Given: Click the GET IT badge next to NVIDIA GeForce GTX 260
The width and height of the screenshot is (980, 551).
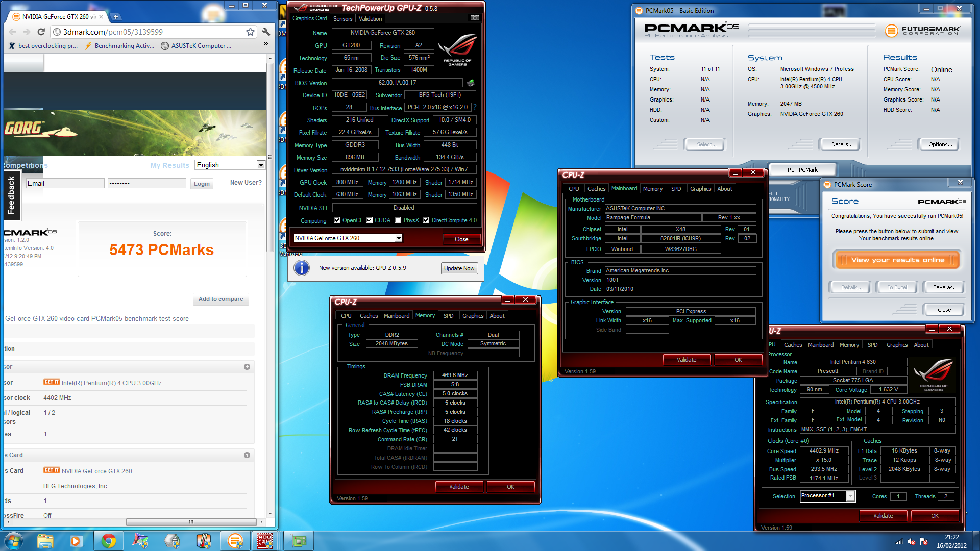Looking at the screenshot, I should tap(52, 470).
